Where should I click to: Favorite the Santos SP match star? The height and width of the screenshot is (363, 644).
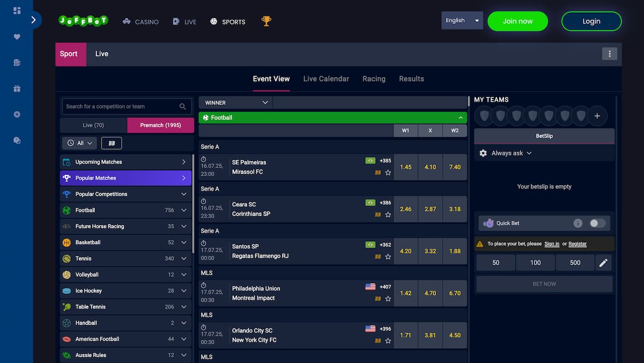point(388,257)
